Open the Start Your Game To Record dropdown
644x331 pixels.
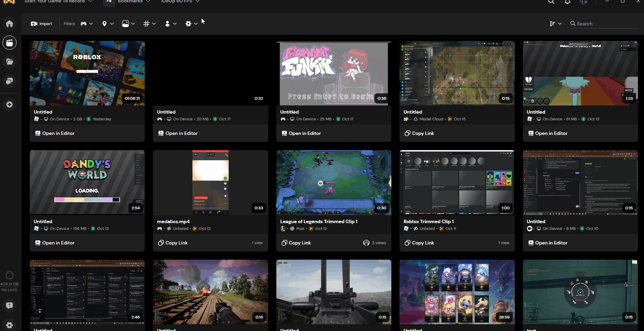pos(58,1)
